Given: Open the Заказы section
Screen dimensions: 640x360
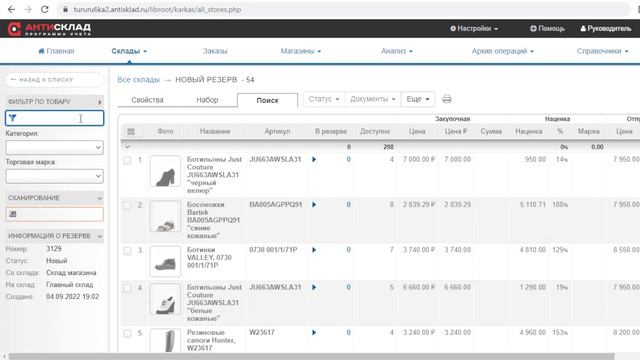Looking at the screenshot, I should (x=215, y=51).
